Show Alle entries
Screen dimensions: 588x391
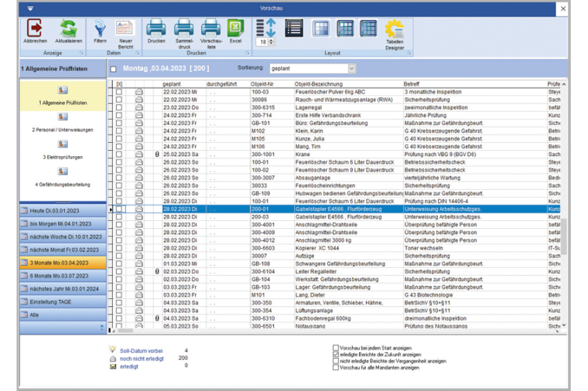(63, 315)
